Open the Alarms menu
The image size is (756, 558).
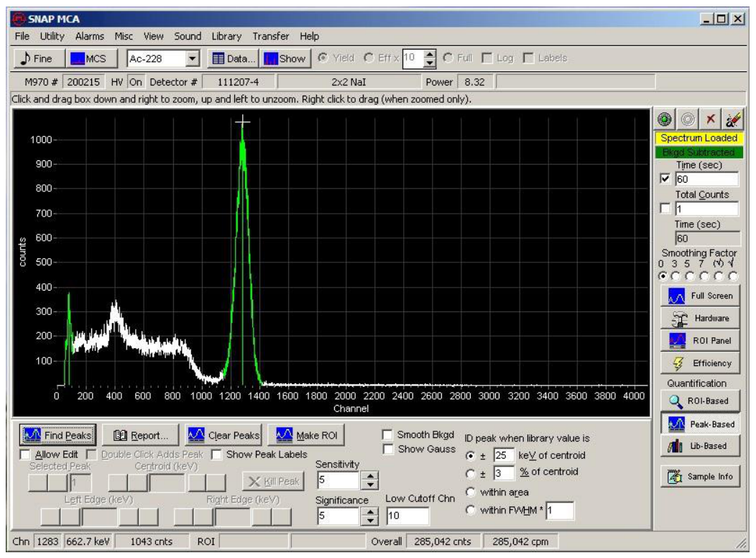point(89,36)
